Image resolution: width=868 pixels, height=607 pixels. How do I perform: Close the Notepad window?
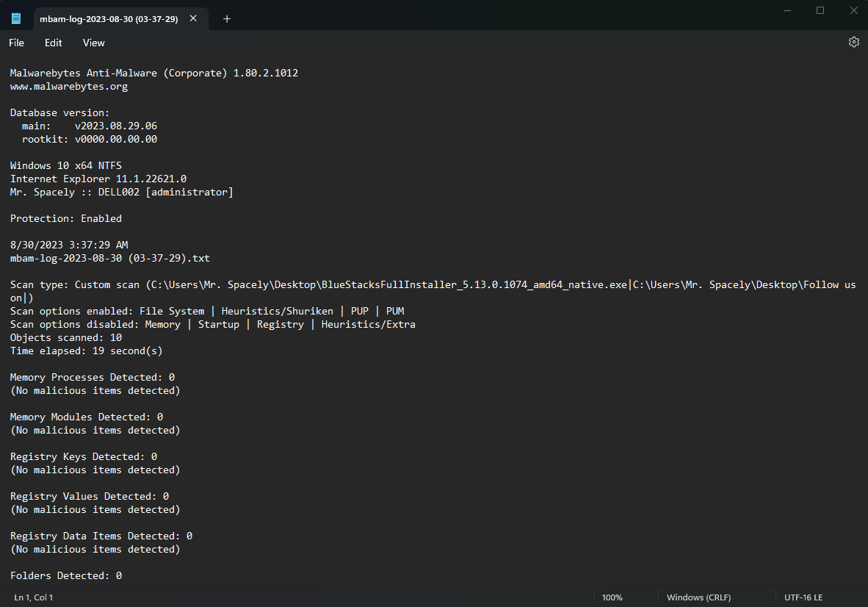[x=853, y=10]
